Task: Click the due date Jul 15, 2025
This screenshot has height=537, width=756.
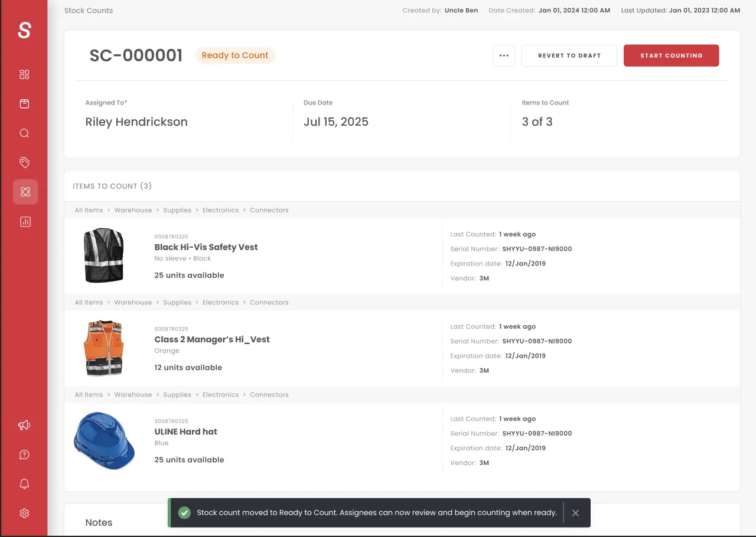Action: point(336,122)
